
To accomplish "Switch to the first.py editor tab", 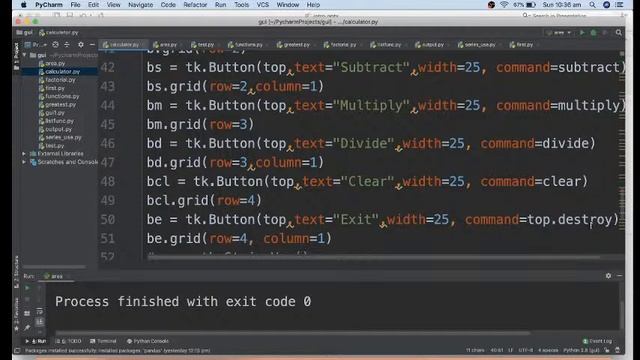I will [x=522, y=44].
